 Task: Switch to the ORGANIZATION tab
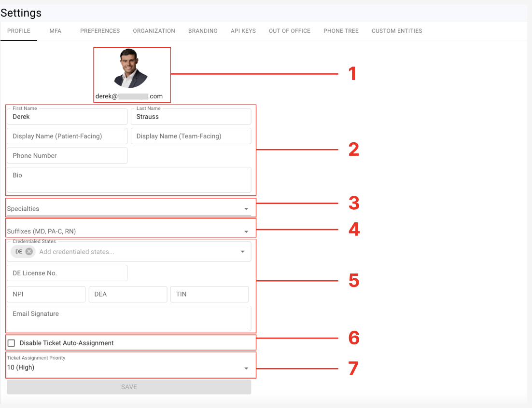pyautogui.click(x=154, y=31)
